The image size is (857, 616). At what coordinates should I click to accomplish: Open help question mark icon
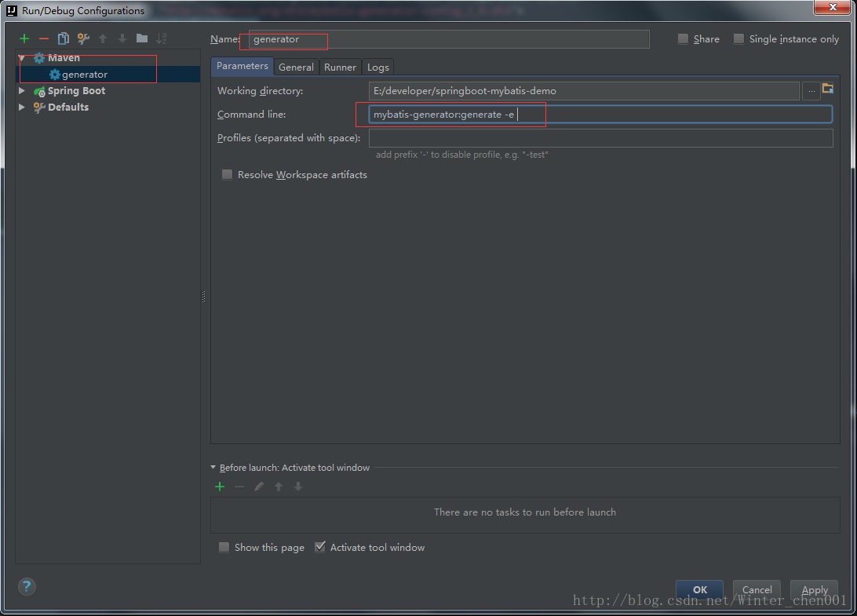click(x=27, y=586)
